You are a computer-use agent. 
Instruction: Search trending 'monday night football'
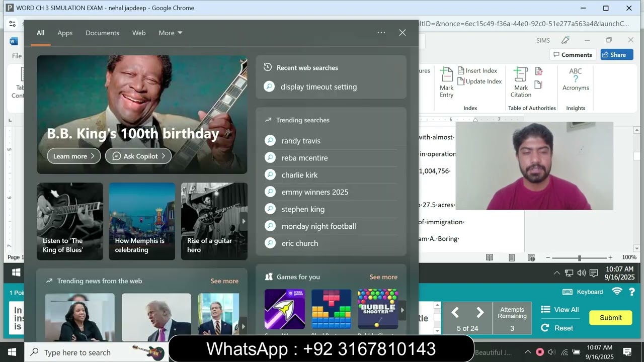[x=331, y=226]
